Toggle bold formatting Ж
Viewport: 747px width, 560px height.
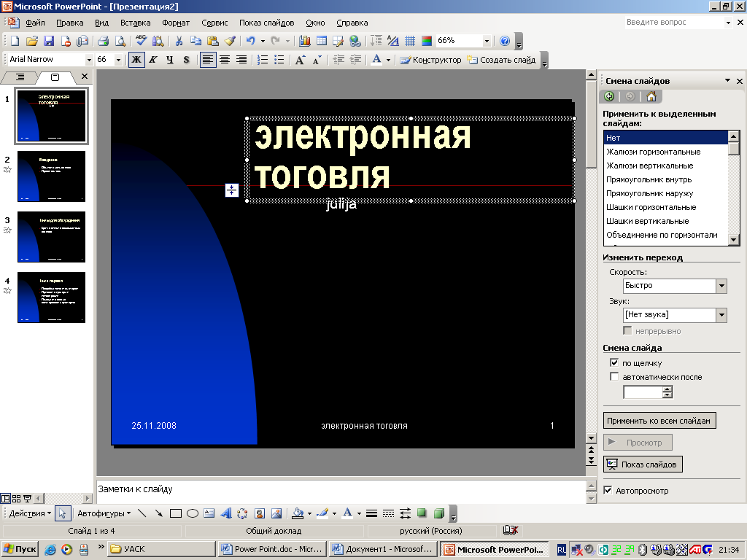(136, 60)
